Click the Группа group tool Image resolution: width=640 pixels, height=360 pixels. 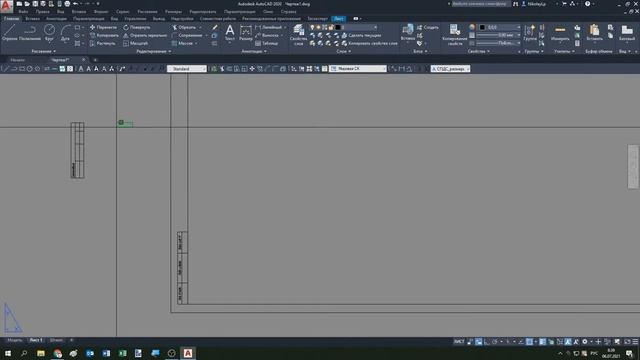tap(530, 33)
